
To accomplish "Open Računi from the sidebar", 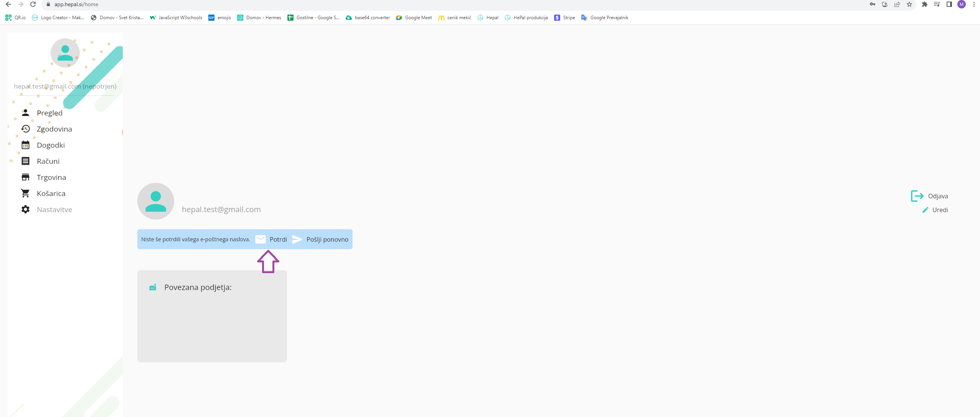I will [x=48, y=161].
